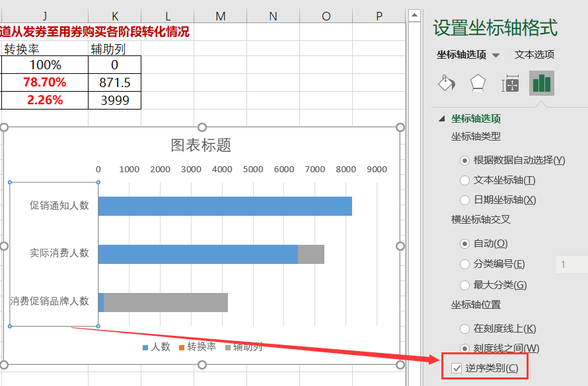Image resolution: width=588 pixels, height=386 pixels.
Task: Click cell containing 100%
Action: 45,65
